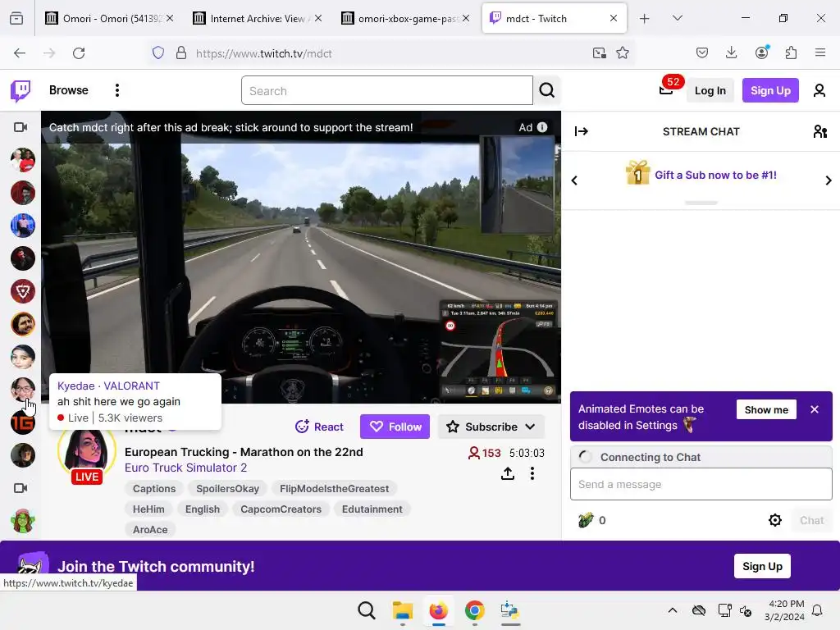The height and width of the screenshot is (630, 840).
Task: Open the chat community users icon
Action: click(820, 131)
